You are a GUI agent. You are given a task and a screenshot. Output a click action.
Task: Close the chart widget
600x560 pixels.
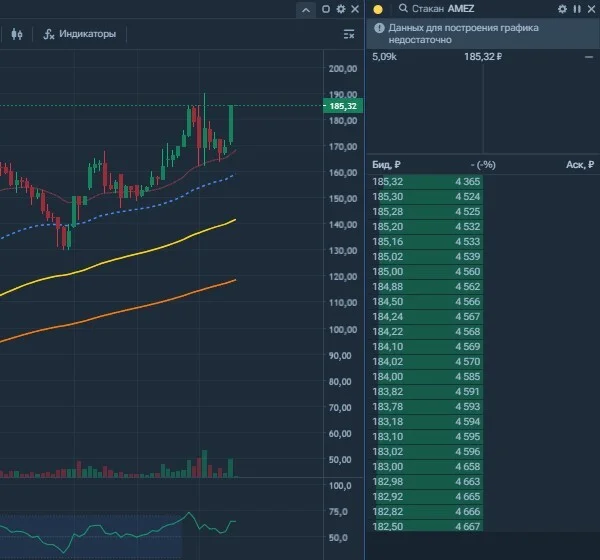(355, 9)
